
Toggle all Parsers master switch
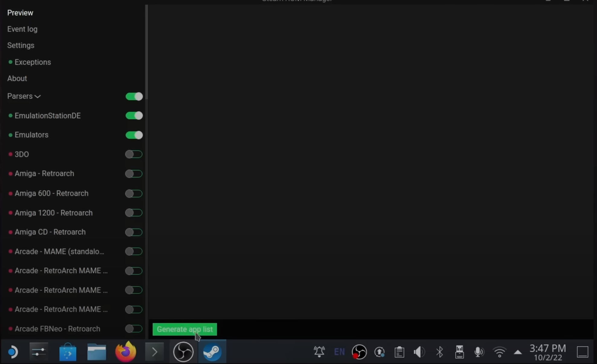coord(134,96)
